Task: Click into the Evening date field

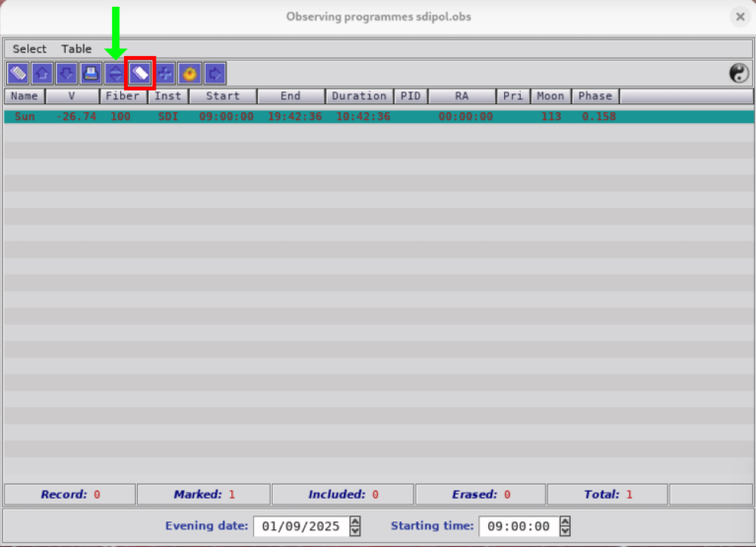Action: [x=300, y=526]
